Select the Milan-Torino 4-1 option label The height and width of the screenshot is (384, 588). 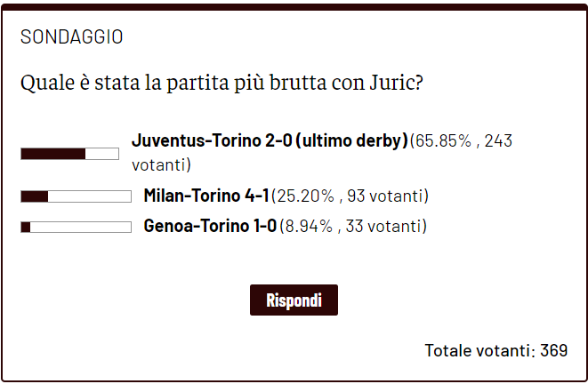[206, 196]
